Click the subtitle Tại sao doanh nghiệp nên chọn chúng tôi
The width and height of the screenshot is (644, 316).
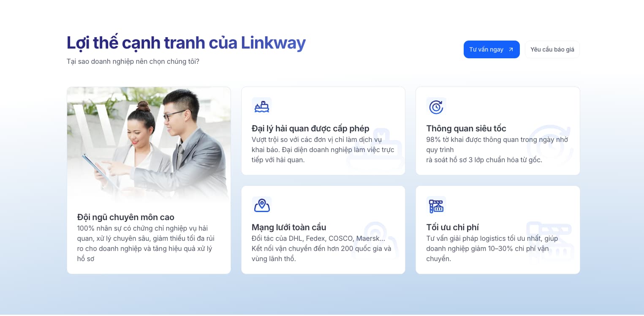[133, 62]
